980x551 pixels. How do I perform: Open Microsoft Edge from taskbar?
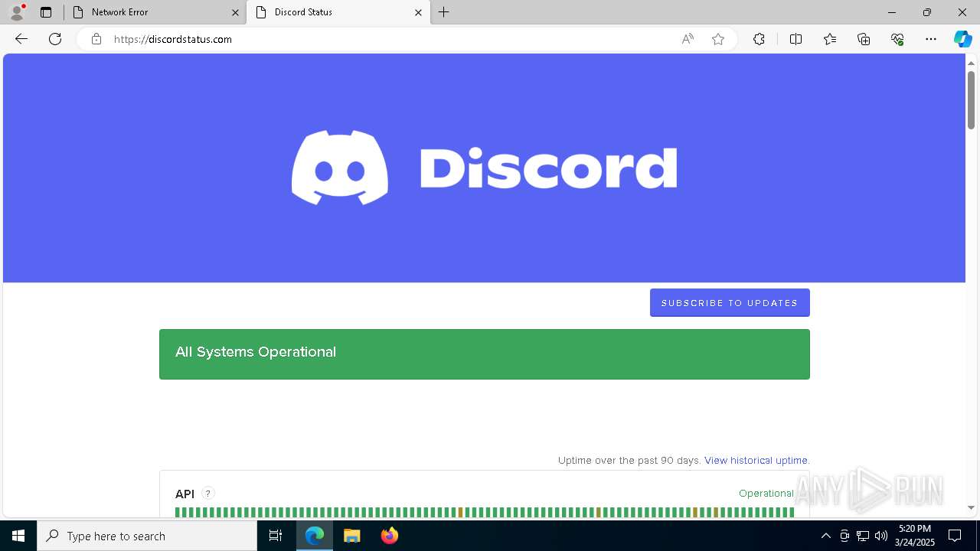click(315, 536)
